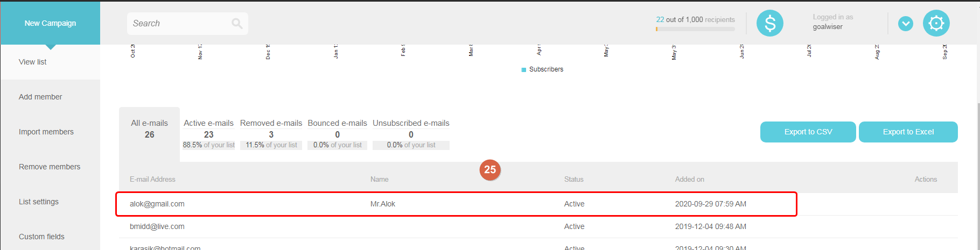
Task: Open Add member in the sidebar
Action: (40, 97)
